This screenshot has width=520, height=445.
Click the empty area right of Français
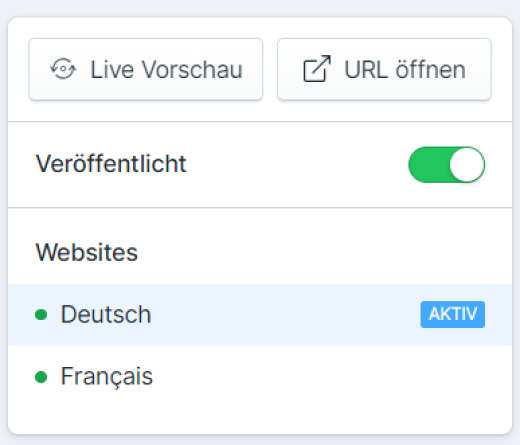click(x=333, y=377)
